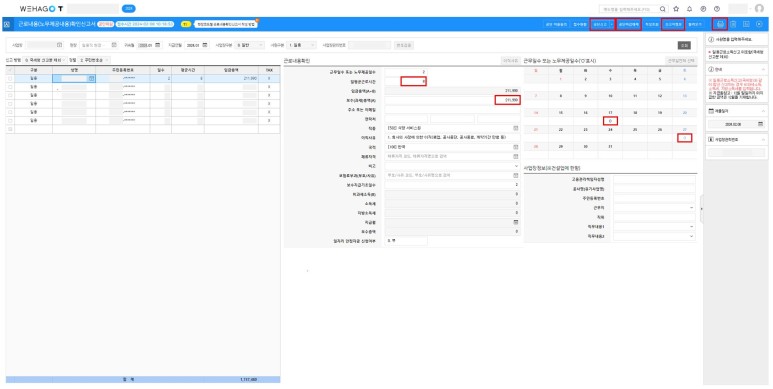
Task: Open the '1.일용' dropdown in filter bar
Action: pos(302,45)
